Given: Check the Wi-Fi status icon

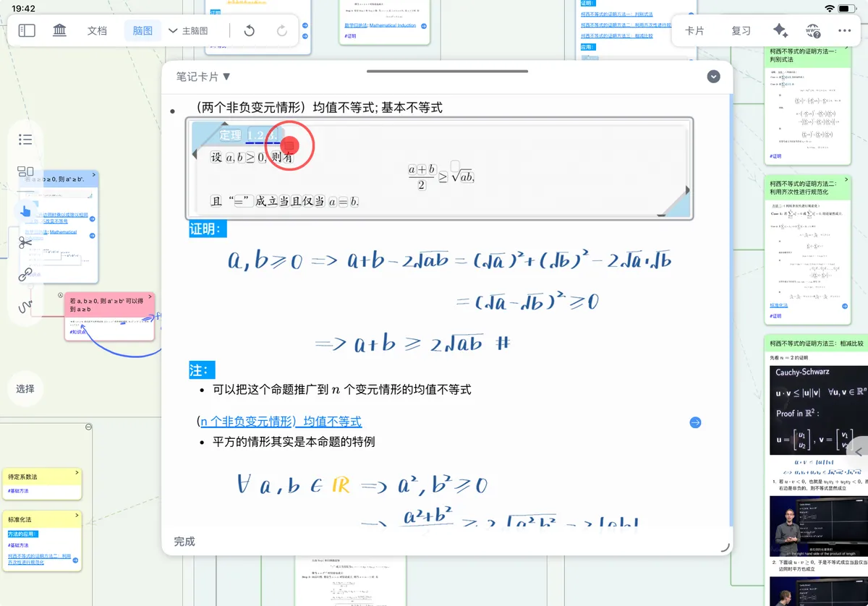Looking at the screenshot, I should (x=829, y=8).
